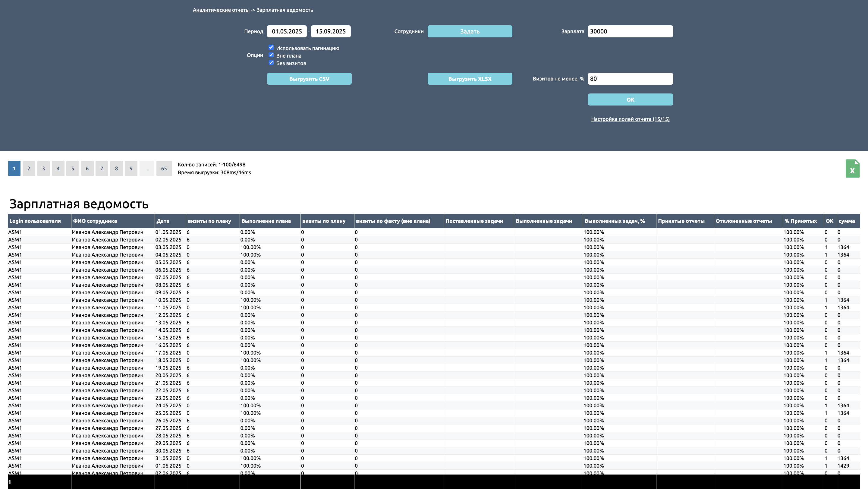Go to pagination page 2
The height and width of the screenshot is (489, 868).
point(29,169)
